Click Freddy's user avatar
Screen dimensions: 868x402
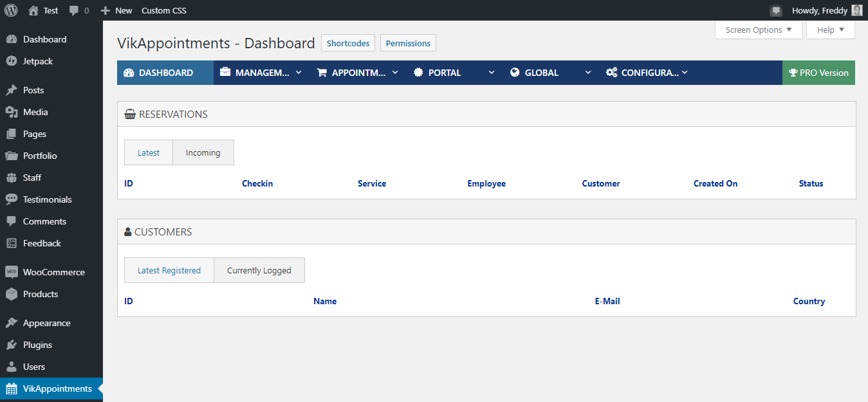[x=856, y=10]
